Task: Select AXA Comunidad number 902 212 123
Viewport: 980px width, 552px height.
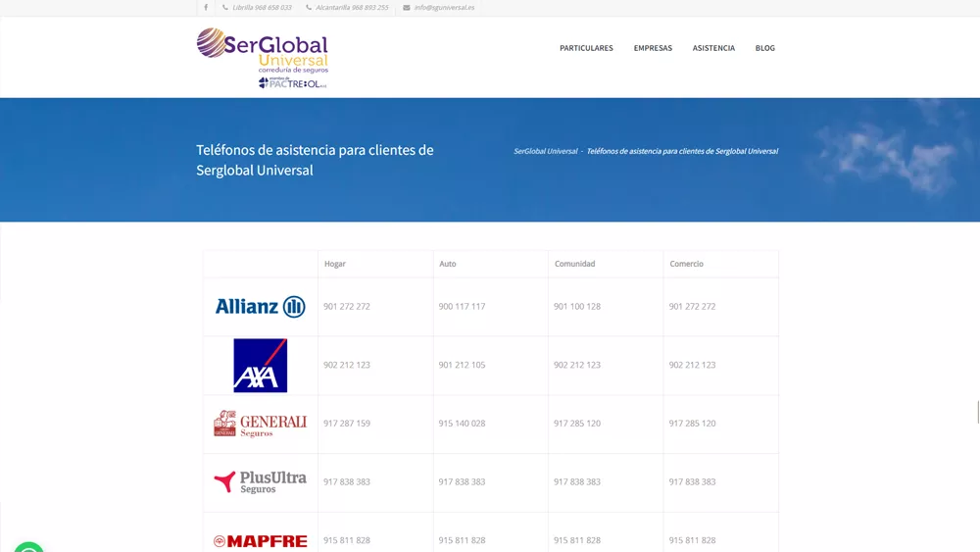Action: point(577,365)
